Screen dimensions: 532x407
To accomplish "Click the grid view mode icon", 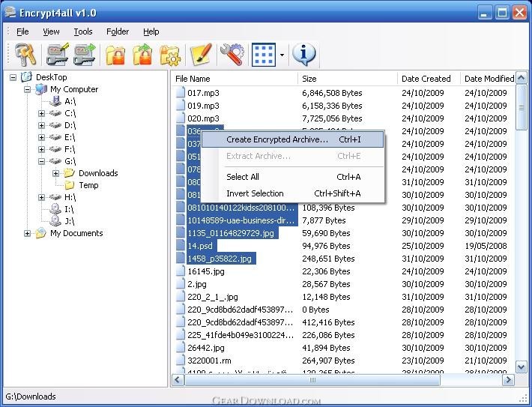I will [264, 54].
